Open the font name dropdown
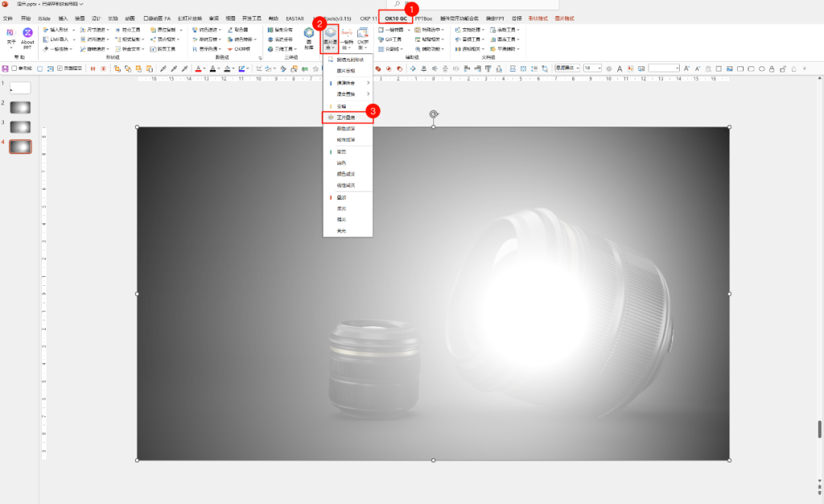 [567, 68]
